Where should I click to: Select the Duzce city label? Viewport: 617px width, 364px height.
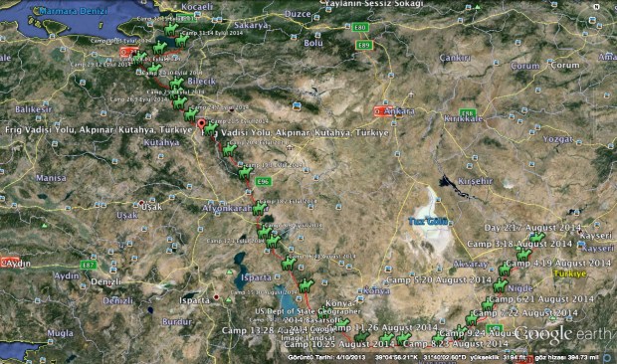click(298, 14)
